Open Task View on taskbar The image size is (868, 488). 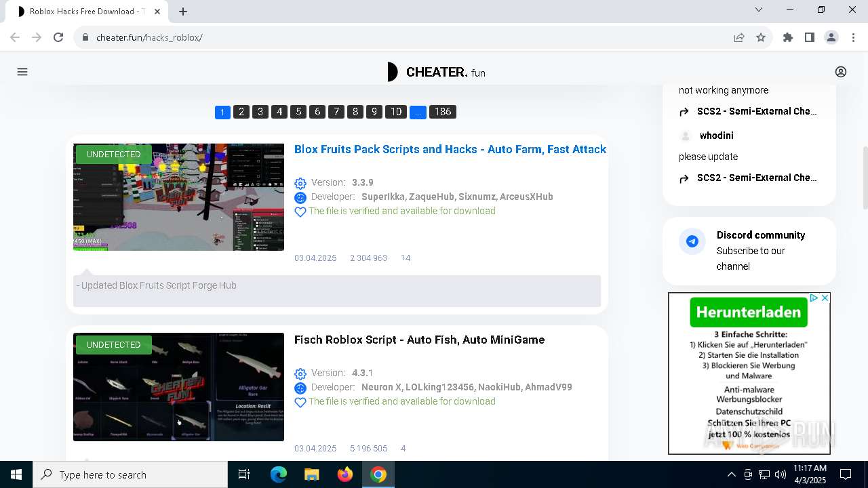(x=244, y=474)
